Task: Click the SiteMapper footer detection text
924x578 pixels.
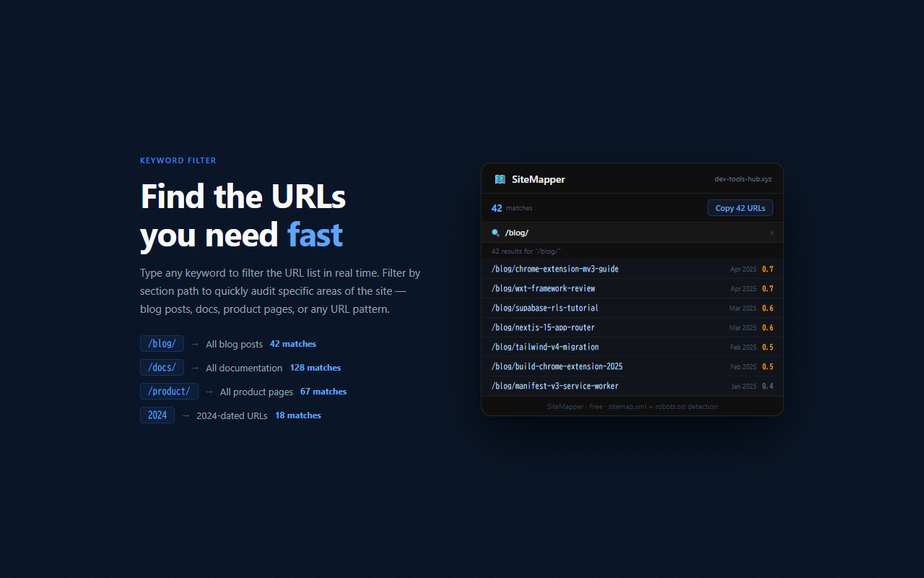Action: pyautogui.click(x=632, y=407)
